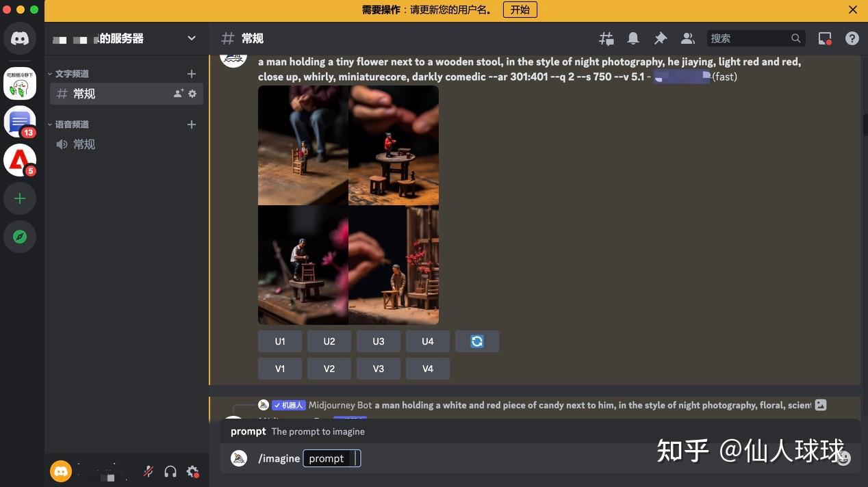This screenshot has width=868, height=487.
Task: Collapse the 语音频道 category
Action: 72,124
